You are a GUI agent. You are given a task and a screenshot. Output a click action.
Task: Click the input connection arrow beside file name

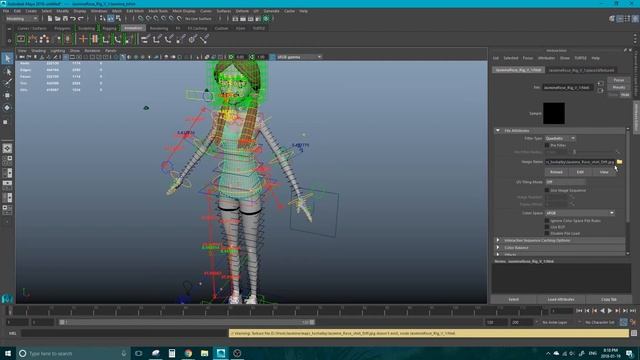pyautogui.click(x=600, y=83)
